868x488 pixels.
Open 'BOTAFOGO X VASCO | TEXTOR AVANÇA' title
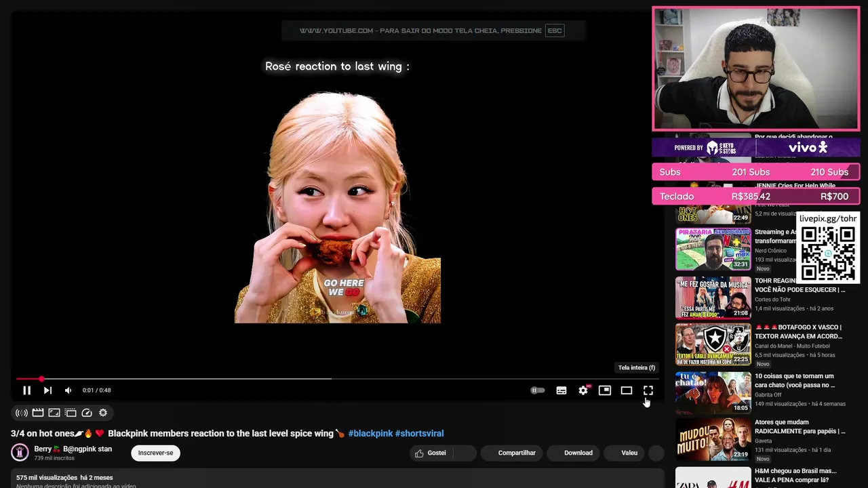point(798,331)
